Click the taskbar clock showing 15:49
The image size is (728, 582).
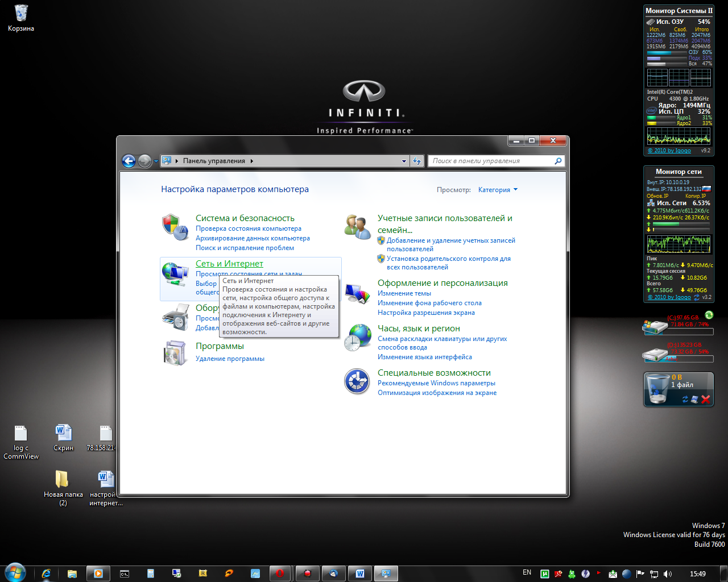coord(697,574)
